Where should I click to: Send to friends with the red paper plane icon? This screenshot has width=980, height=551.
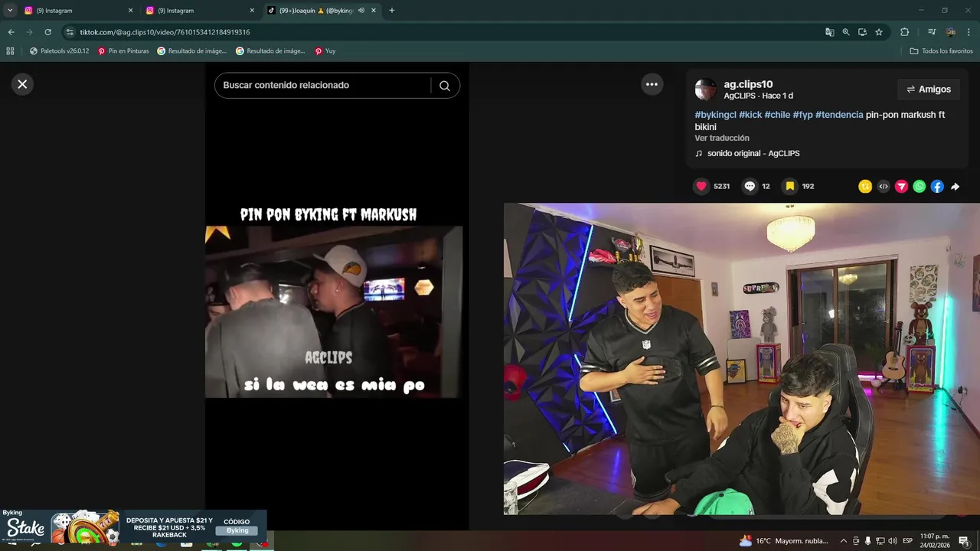tap(901, 186)
